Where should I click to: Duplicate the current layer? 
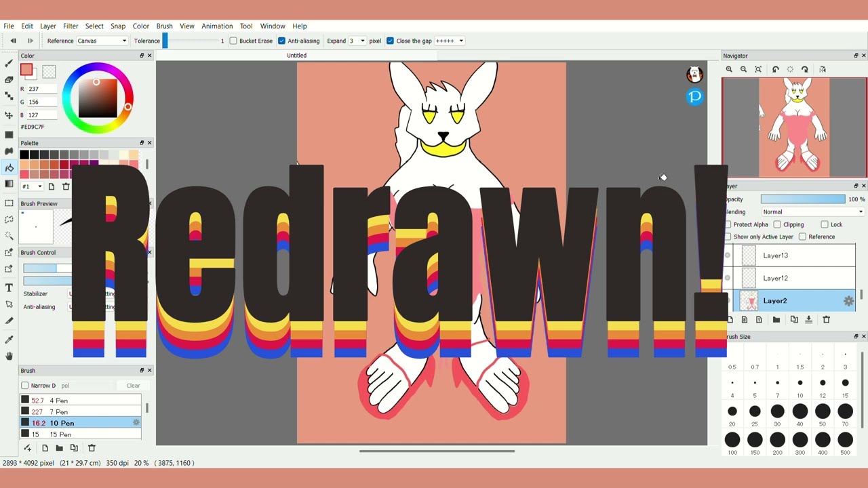click(x=794, y=319)
